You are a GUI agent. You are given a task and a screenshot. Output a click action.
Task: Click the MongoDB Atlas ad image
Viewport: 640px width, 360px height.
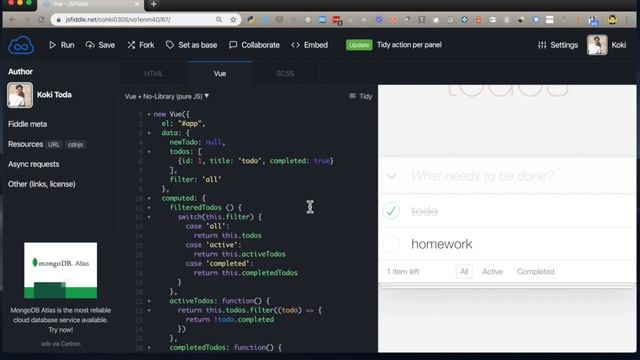60,270
